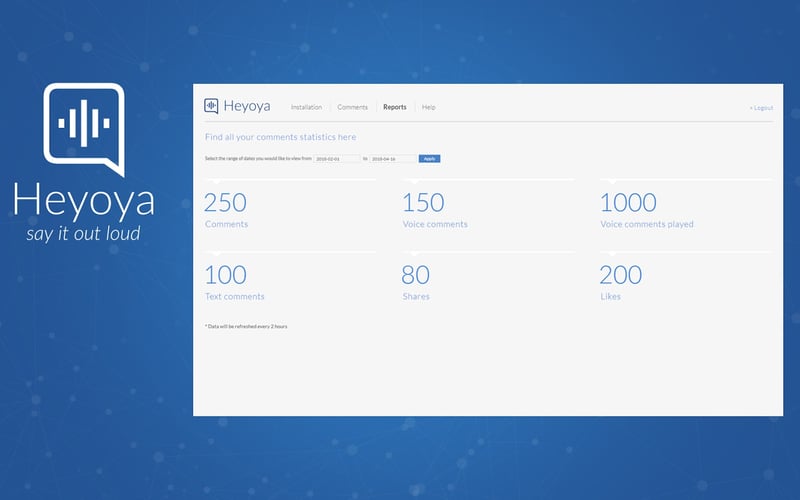Screen dimensions: 800x500
Task: Focus the end date input field
Action: 393,159
